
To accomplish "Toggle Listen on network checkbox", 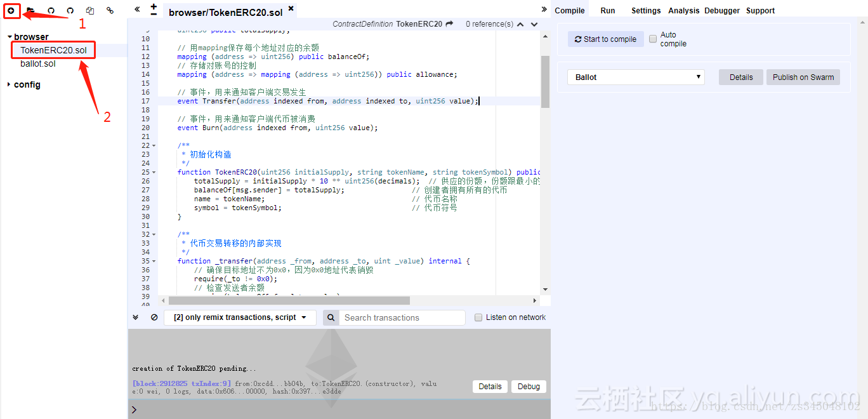I will click(x=478, y=317).
